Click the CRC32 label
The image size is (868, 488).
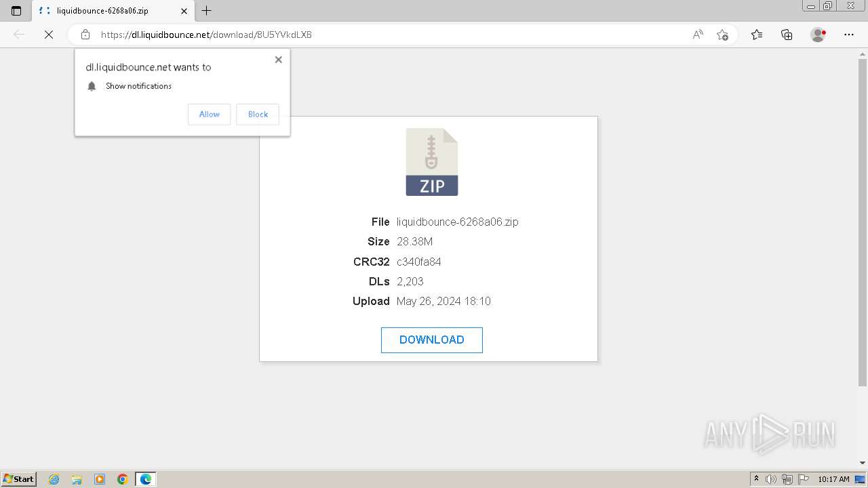[x=372, y=262]
